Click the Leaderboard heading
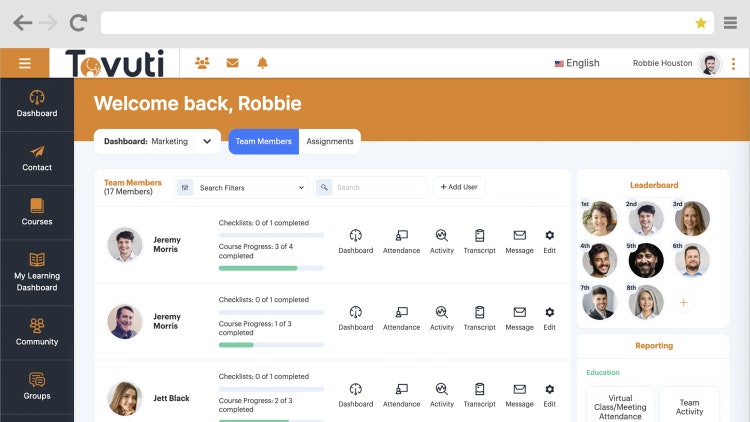Screen dimensions: 750x422 tap(654, 185)
